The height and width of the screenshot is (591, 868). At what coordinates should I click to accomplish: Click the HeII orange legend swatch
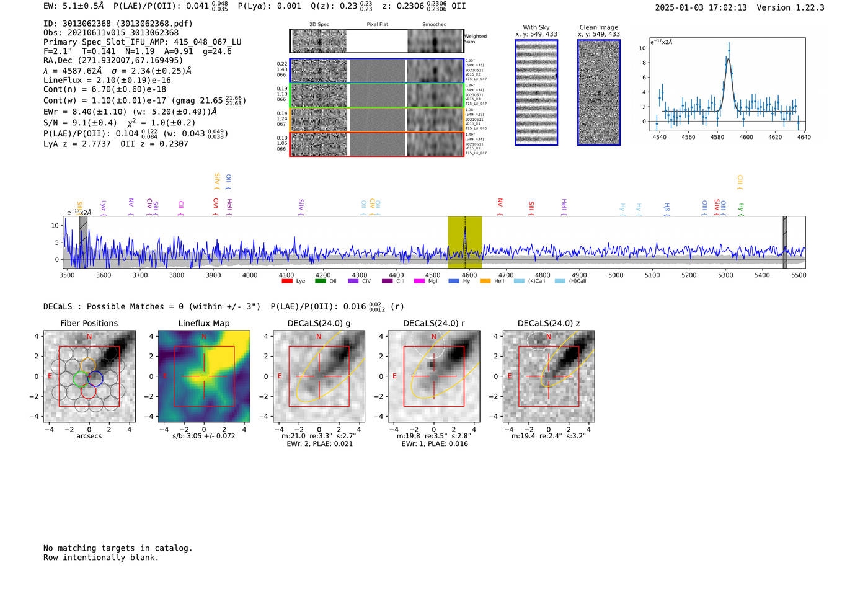point(485,282)
